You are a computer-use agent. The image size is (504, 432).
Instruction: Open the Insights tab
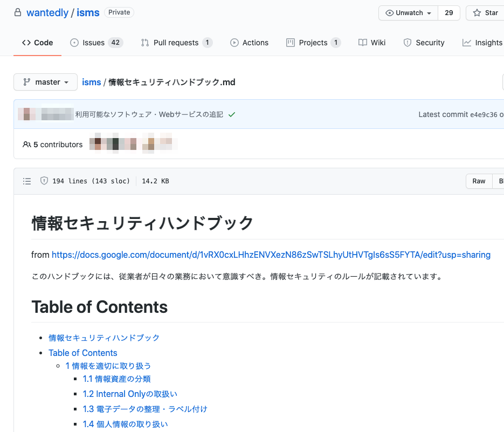pyautogui.click(x=482, y=43)
